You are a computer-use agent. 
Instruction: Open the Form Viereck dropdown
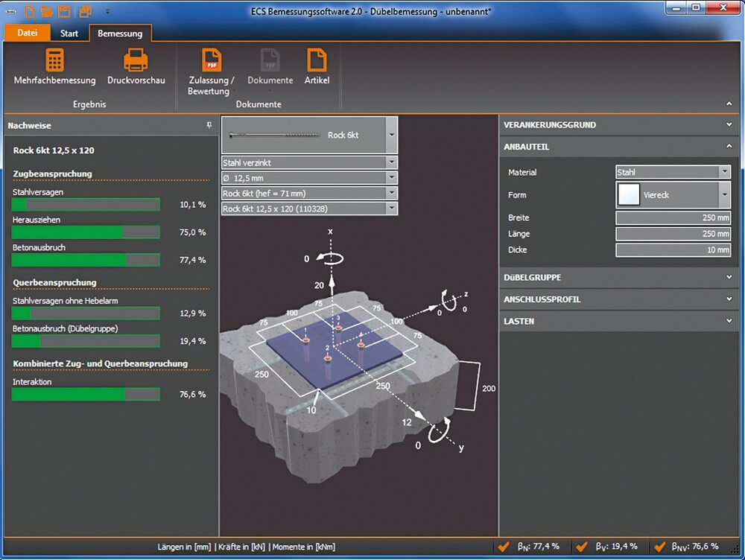(725, 195)
